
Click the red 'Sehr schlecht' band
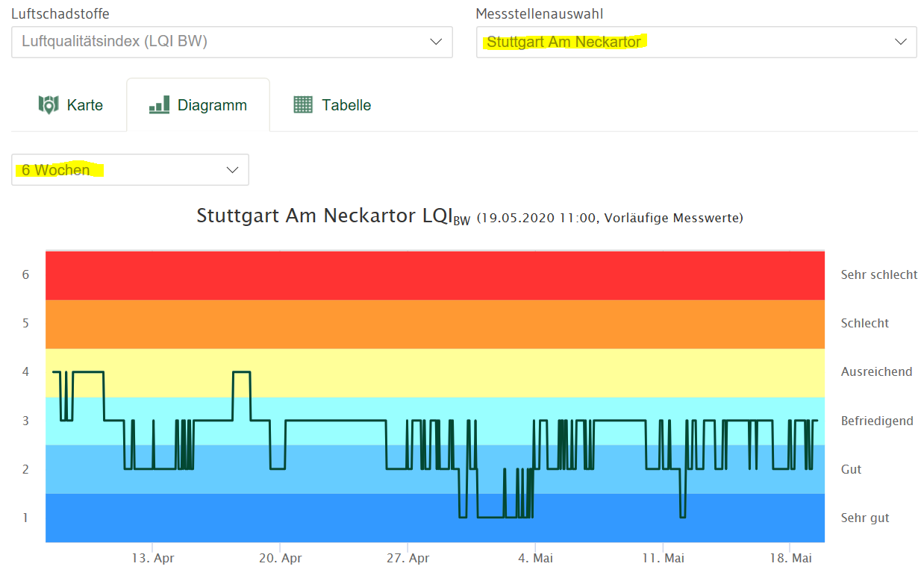click(x=434, y=275)
